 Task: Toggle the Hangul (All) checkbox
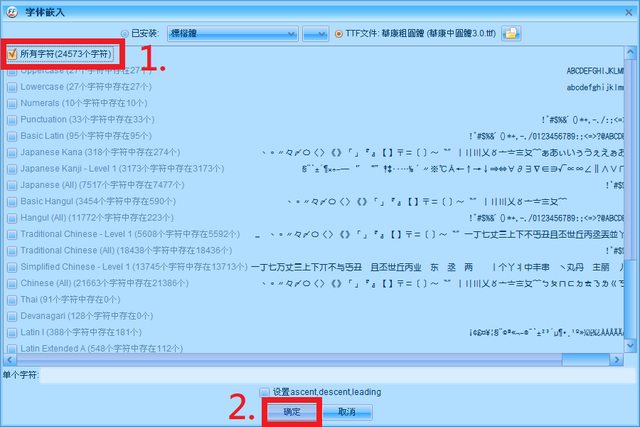pyautogui.click(x=12, y=217)
